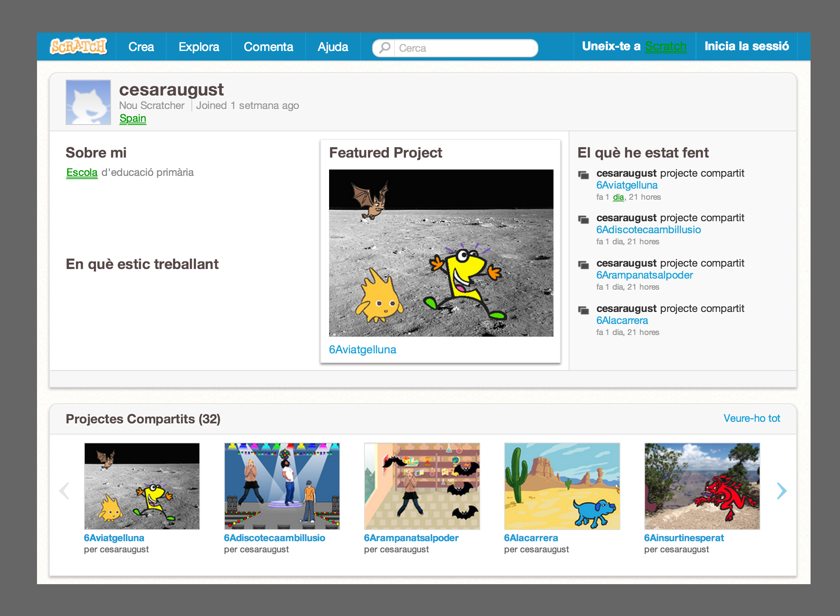Open the Spain location link
The width and height of the screenshot is (840, 616).
point(133,118)
